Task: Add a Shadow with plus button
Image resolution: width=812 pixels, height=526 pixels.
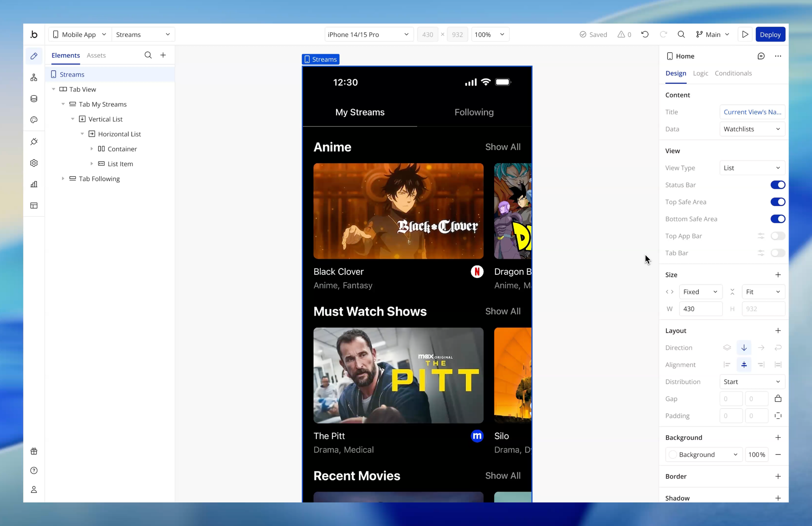Action: [x=778, y=498]
